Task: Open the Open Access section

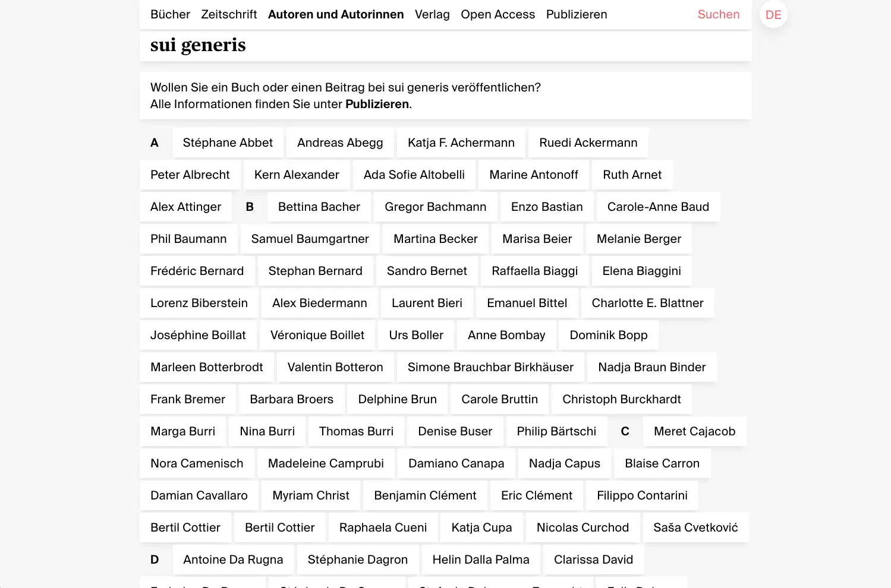Action: pos(498,14)
